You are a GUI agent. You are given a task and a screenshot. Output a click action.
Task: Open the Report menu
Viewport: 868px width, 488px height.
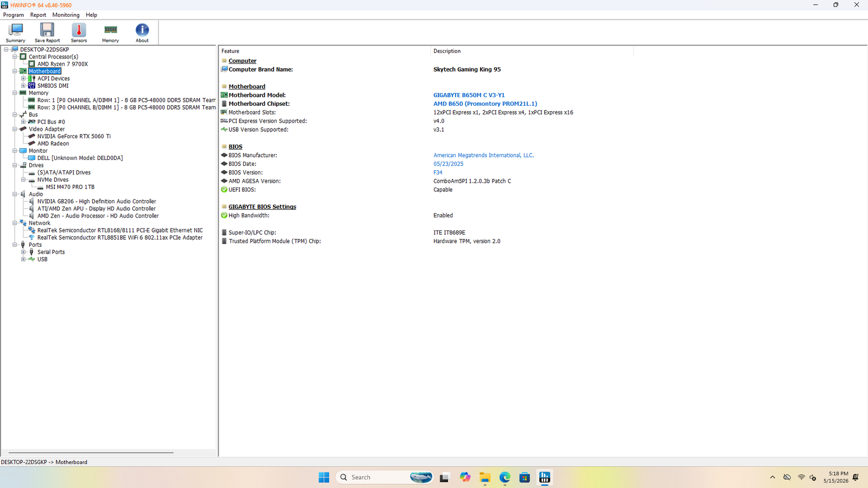(x=38, y=15)
